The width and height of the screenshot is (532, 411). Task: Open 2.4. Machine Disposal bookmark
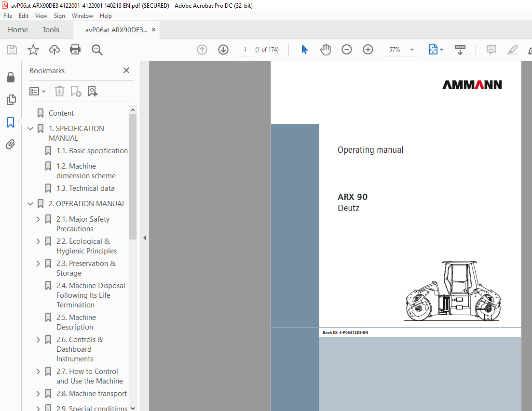pyautogui.click(x=91, y=295)
